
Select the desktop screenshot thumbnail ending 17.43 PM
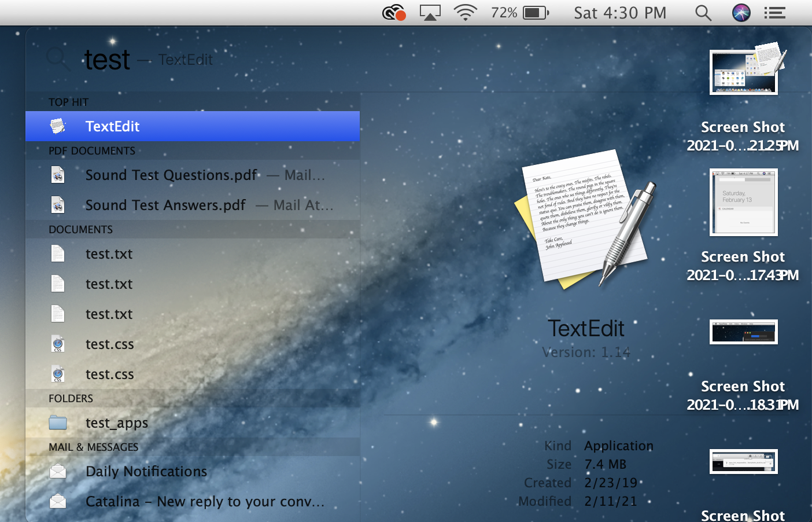pos(744,202)
